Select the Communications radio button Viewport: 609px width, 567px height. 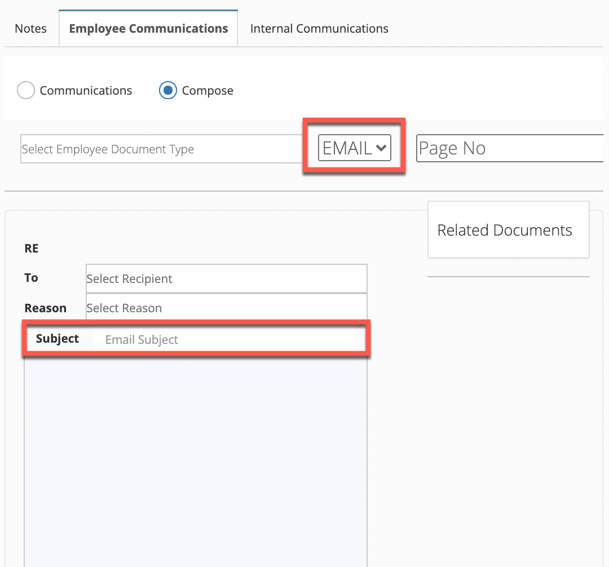click(x=26, y=90)
